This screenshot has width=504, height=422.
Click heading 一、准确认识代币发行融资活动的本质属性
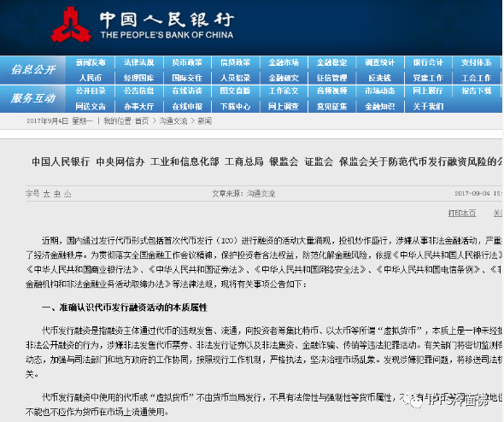coord(125,308)
